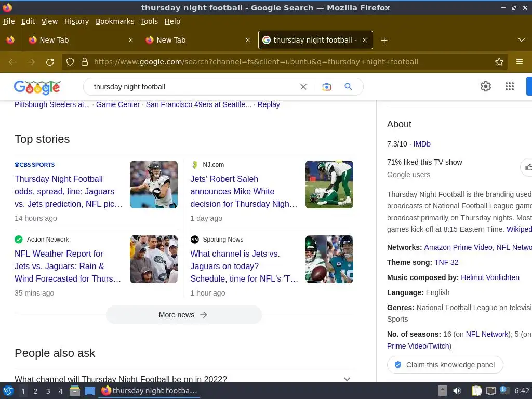Click the Google search input field
This screenshot has height=399, width=532.
pyautogui.click(x=193, y=87)
